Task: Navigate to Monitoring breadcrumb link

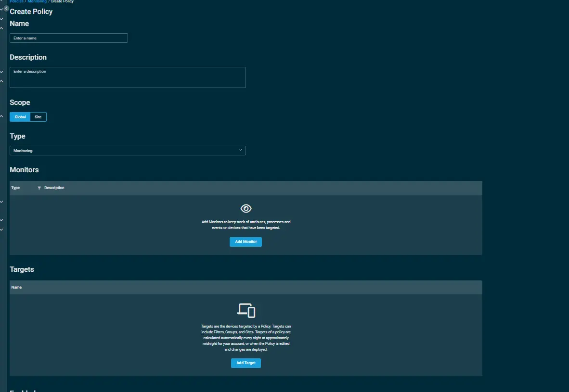Action: [37, 1]
